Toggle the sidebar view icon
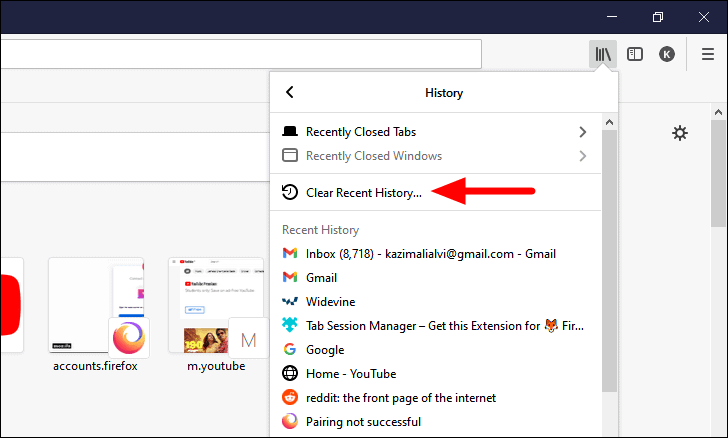The image size is (728, 438). point(635,54)
